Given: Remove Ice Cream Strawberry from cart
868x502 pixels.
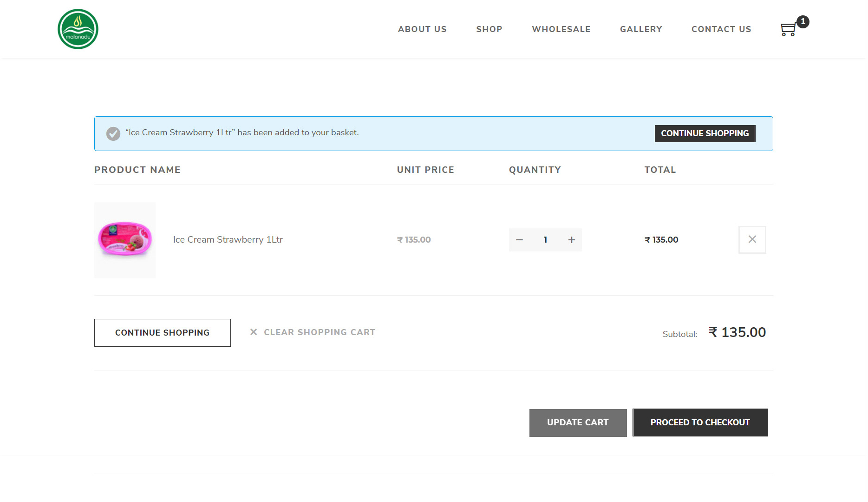Looking at the screenshot, I should [752, 239].
